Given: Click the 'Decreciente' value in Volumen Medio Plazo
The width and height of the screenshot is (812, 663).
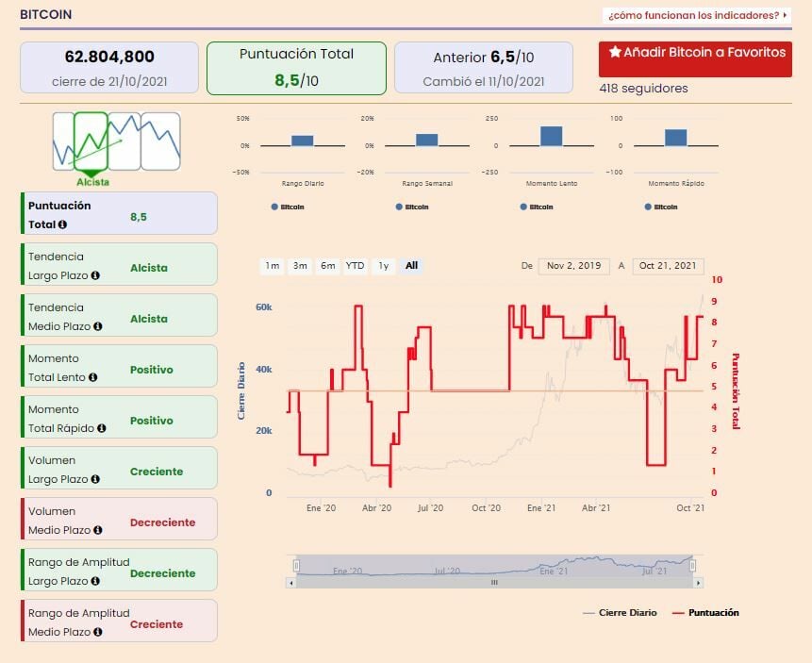Looking at the screenshot, I should [x=162, y=522].
